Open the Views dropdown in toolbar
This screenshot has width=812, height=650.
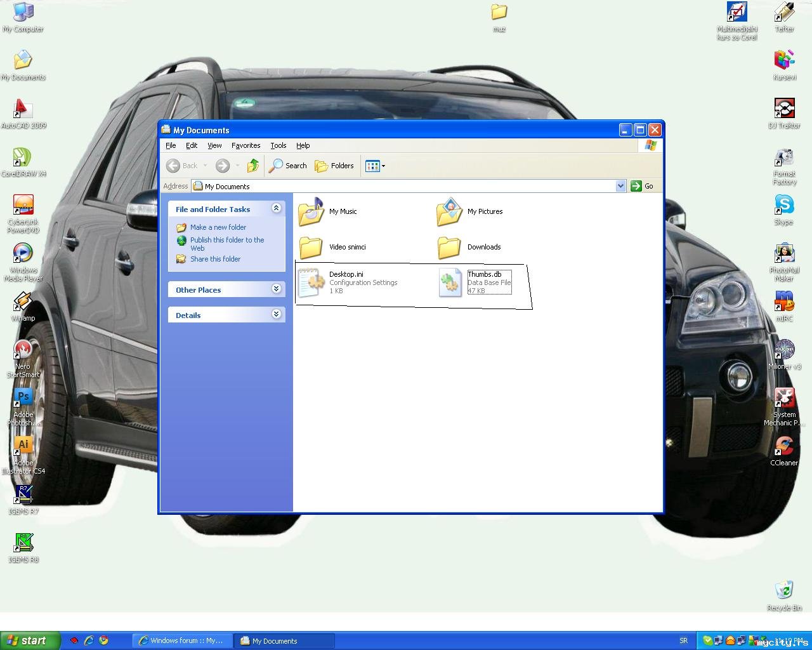coord(375,166)
